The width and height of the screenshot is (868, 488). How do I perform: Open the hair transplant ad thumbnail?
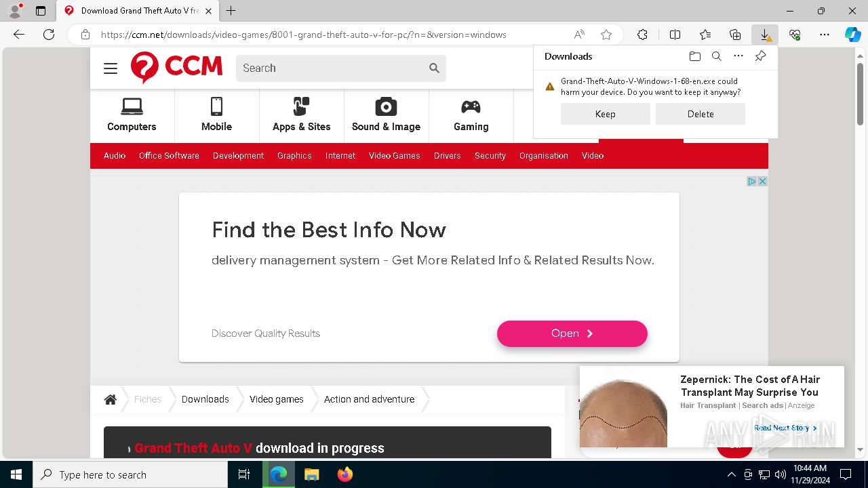623,407
